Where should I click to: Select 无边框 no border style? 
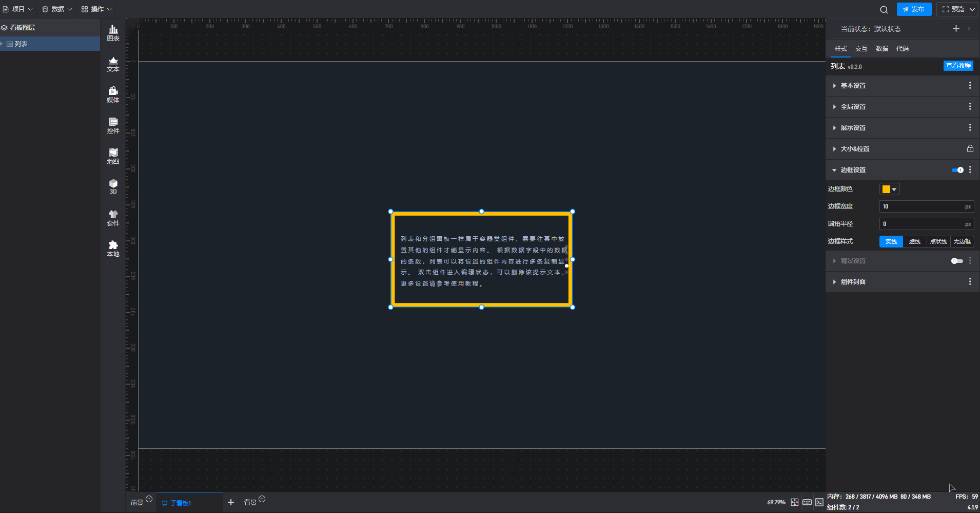[962, 241]
